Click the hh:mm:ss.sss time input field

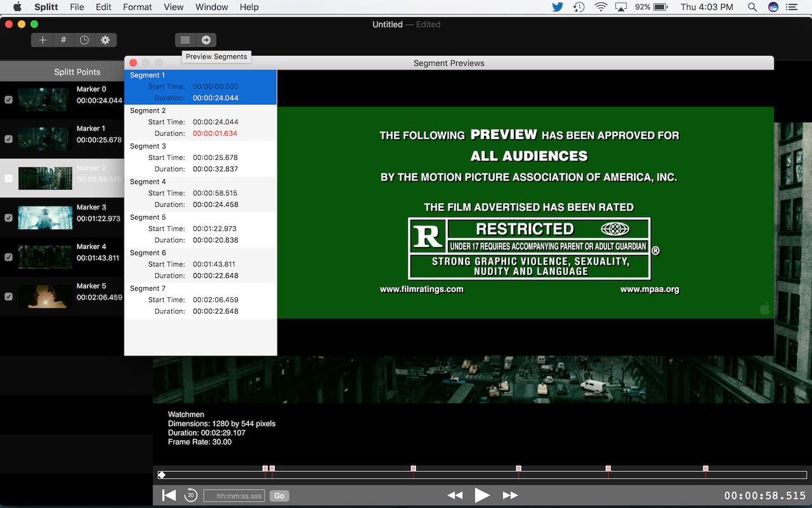click(234, 496)
